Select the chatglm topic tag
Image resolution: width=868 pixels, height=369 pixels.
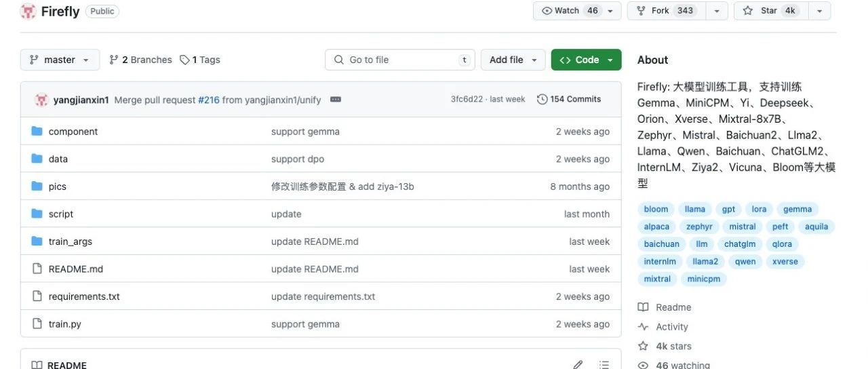pyautogui.click(x=739, y=244)
